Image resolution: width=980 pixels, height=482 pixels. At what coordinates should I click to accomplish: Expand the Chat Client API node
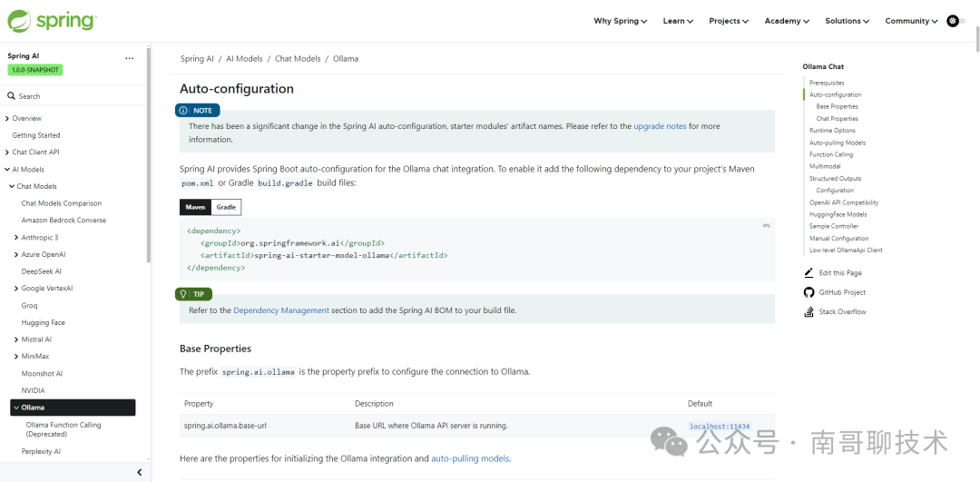click(7, 152)
